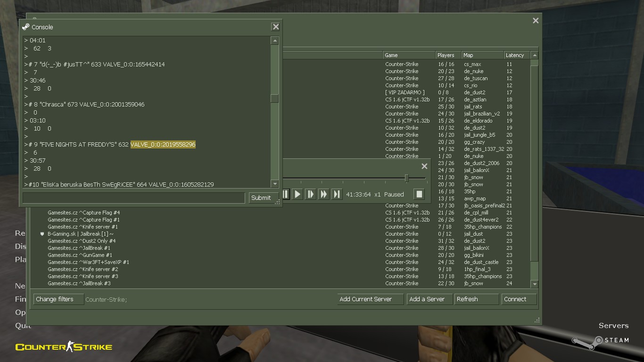The image size is (644, 362).
Task: Click server list scrollbar up arrow
Action: click(534, 56)
